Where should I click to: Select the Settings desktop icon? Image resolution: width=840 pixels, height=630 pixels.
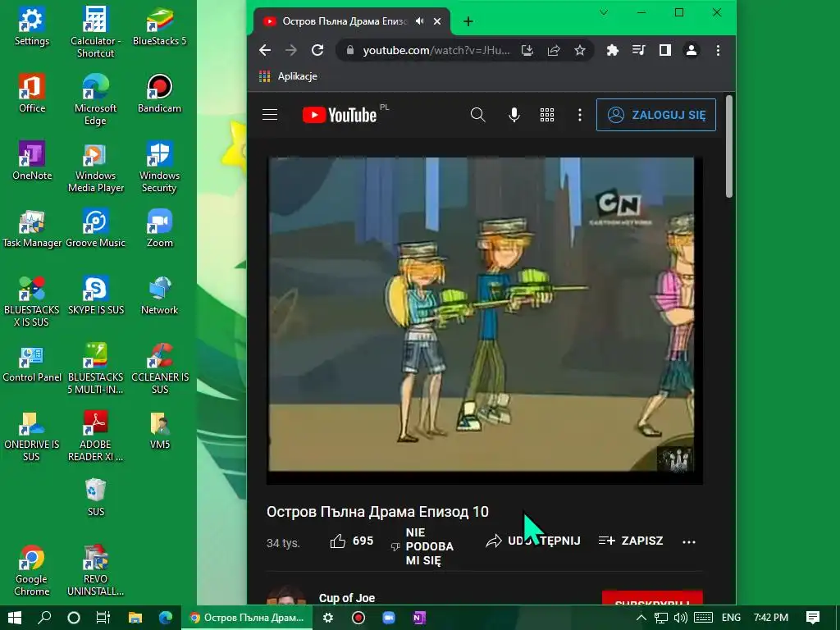(32, 26)
